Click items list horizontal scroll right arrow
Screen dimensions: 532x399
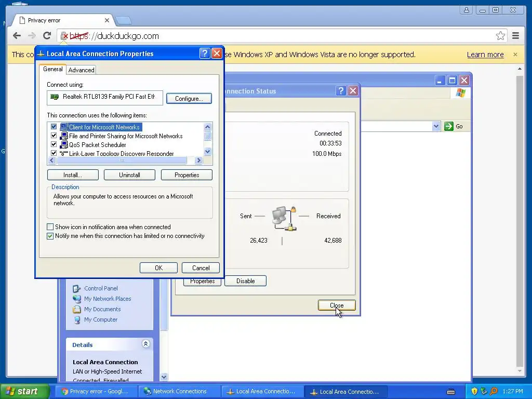[x=199, y=160]
